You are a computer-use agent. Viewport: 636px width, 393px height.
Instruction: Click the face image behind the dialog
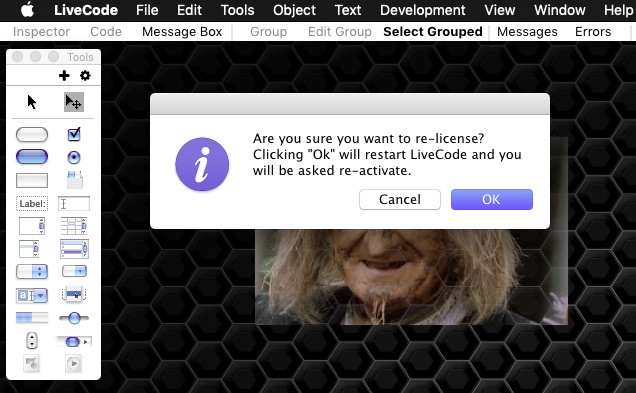411,277
